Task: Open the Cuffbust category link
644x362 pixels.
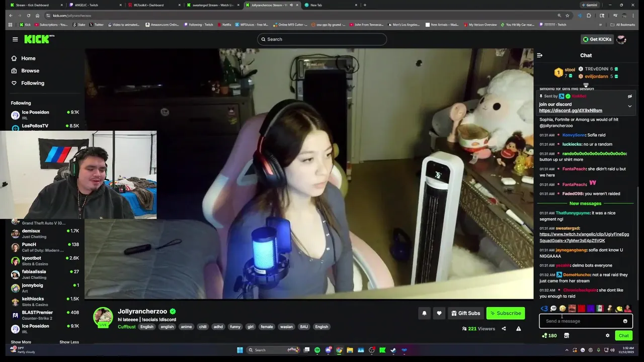Action: (x=127, y=327)
